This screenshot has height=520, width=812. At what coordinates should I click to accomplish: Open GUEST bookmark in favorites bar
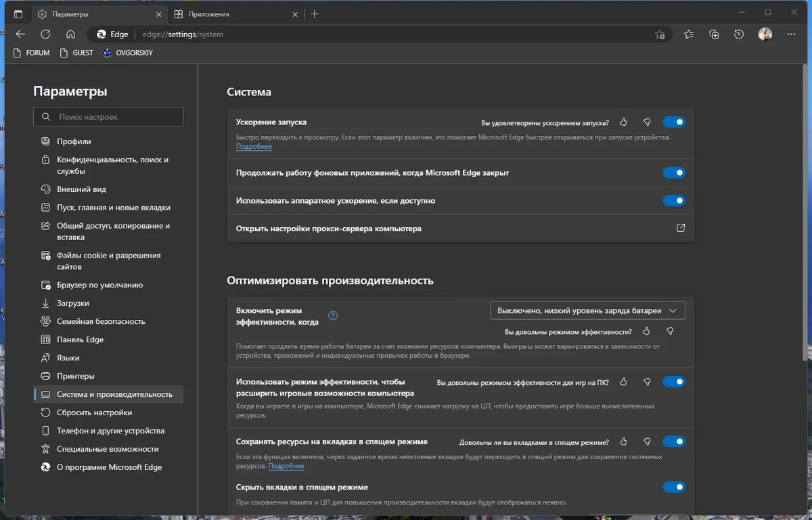(x=76, y=53)
